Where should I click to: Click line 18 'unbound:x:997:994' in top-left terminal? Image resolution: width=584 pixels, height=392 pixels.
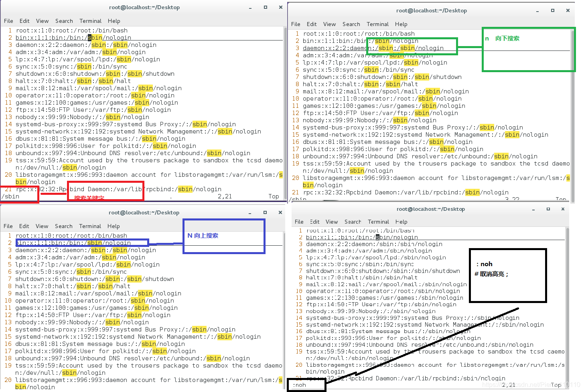[x=133, y=153]
